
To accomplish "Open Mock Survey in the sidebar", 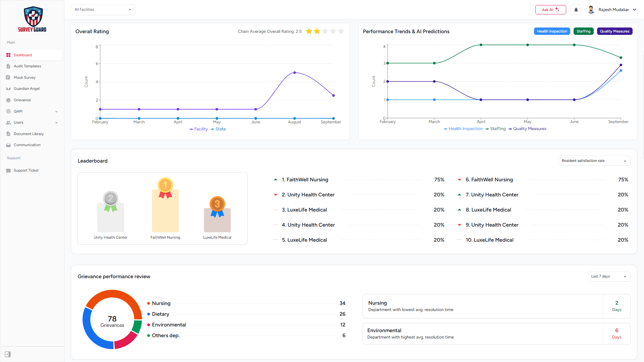I will [x=24, y=77].
